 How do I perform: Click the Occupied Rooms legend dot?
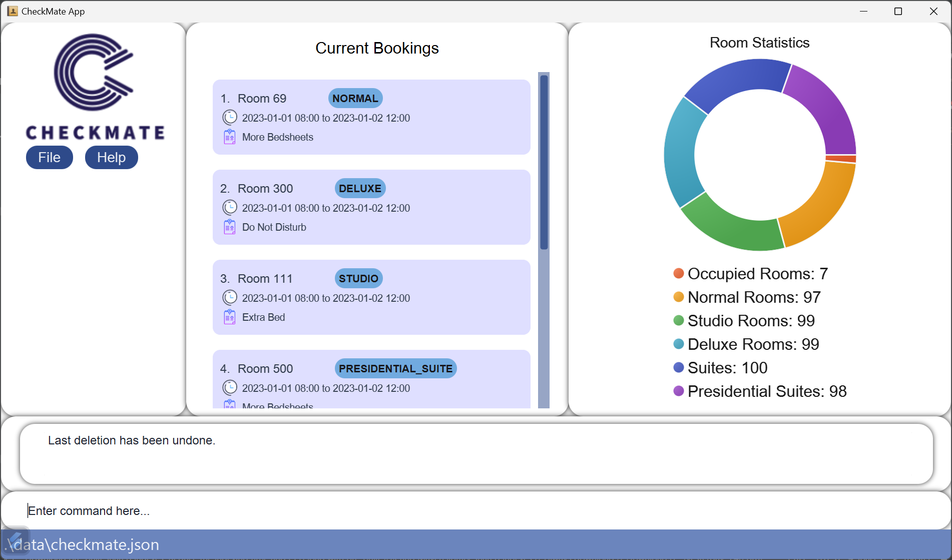coord(679,273)
